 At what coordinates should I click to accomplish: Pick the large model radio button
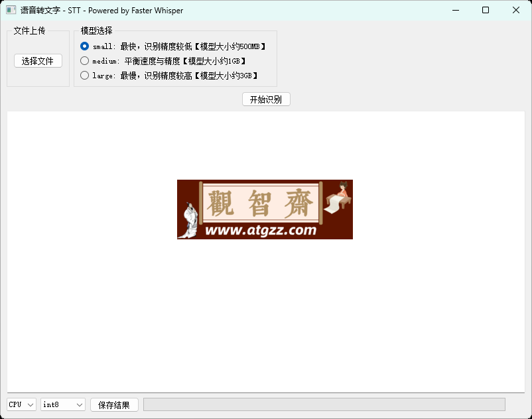click(x=84, y=76)
